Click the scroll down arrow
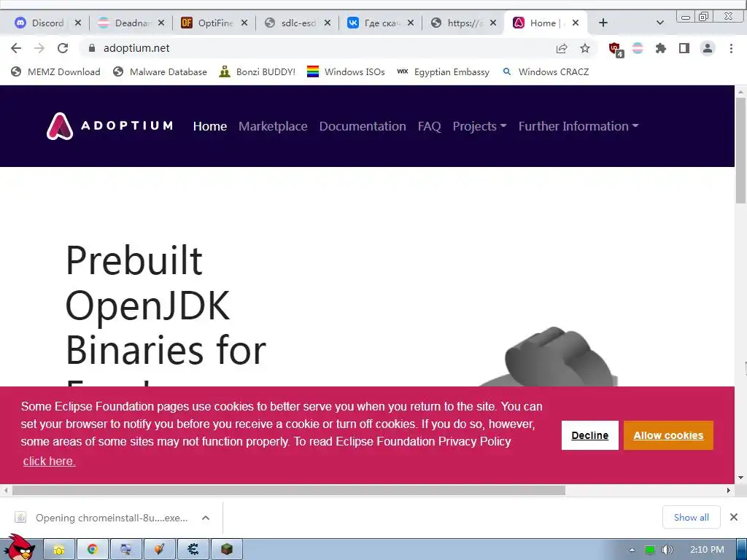 click(x=741, y=478)
